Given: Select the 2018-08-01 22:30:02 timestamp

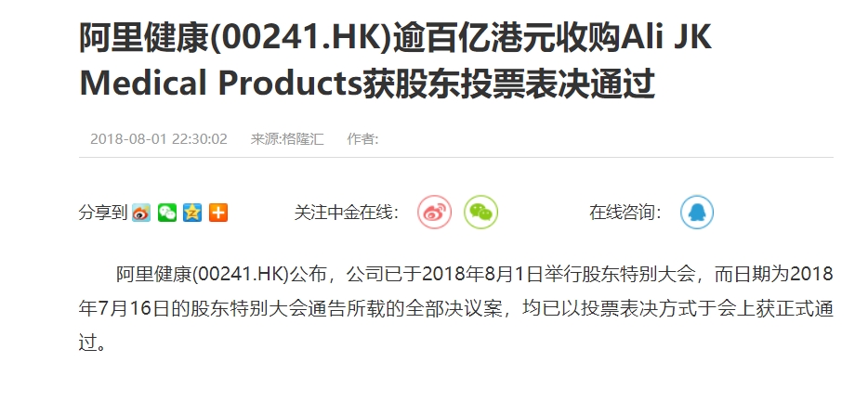Looking at the screenshot, I should pyautogui.click(x=159, y=138).
